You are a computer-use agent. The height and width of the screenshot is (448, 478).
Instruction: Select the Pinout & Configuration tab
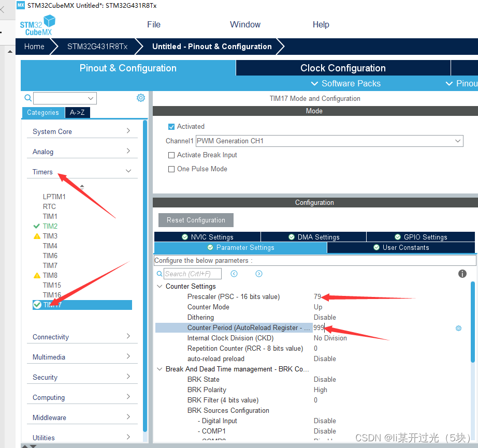coord(128,68)
